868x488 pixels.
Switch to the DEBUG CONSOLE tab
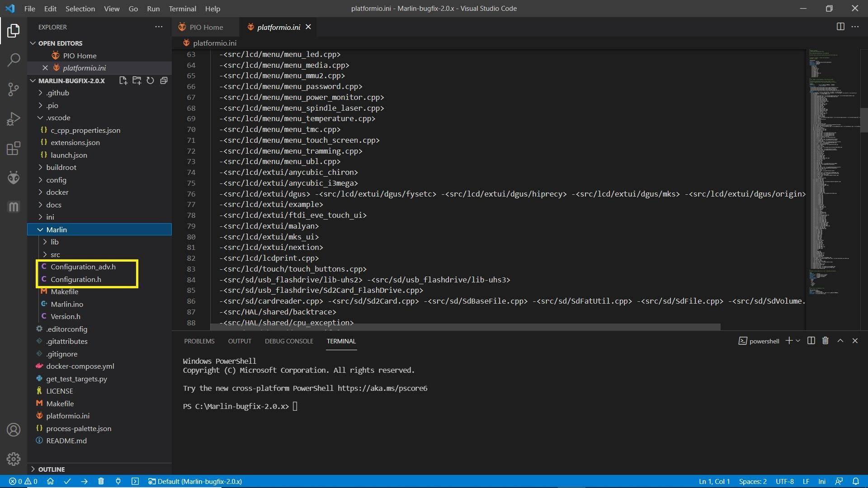289,341
